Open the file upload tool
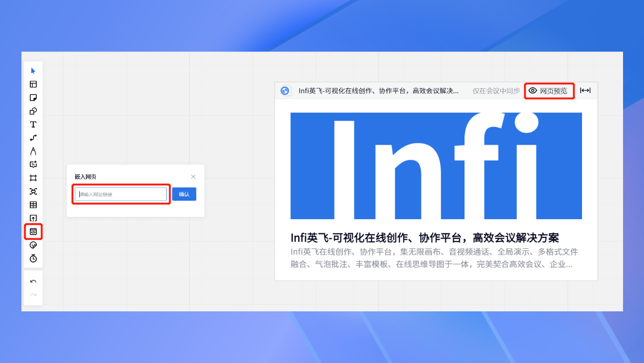The height and width of the screenshot is (363, 644). click(33, 218)
